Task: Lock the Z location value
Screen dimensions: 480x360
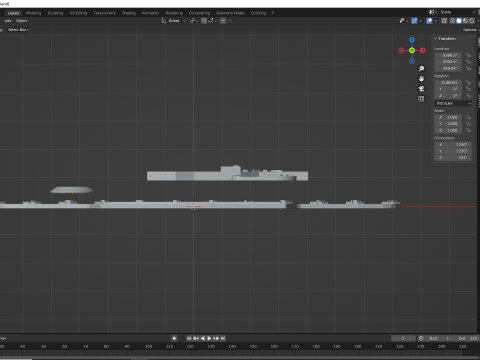Action: pyautogui.click(x=468, y=68)
